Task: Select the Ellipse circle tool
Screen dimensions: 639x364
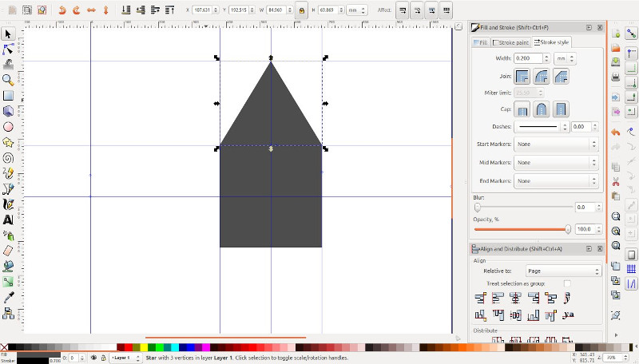Action: (8, 127)
